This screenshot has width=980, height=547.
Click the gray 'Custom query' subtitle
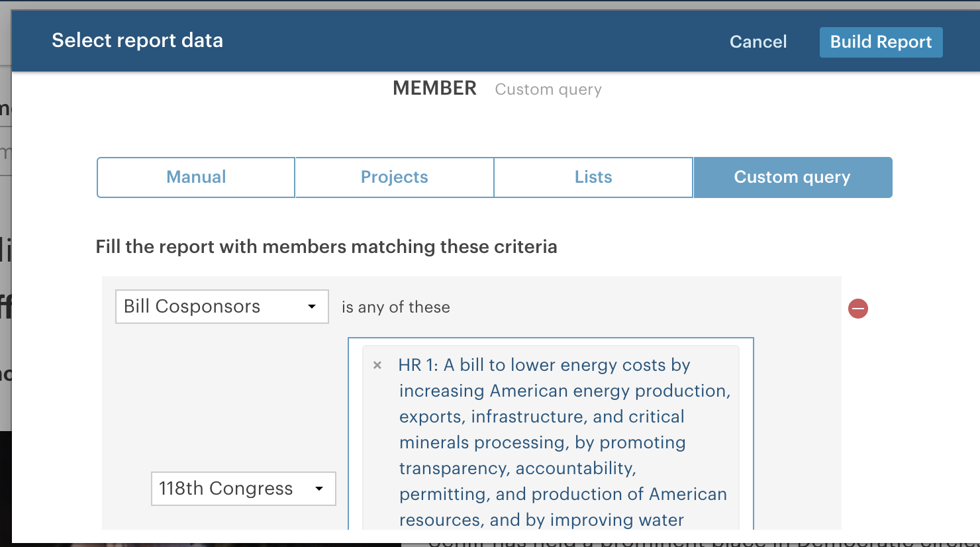548,89
